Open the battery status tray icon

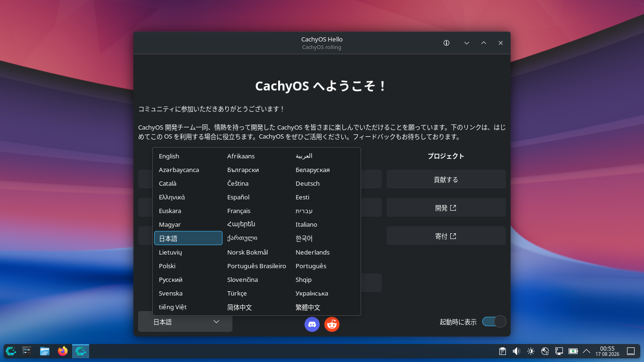tap(573, 351)
